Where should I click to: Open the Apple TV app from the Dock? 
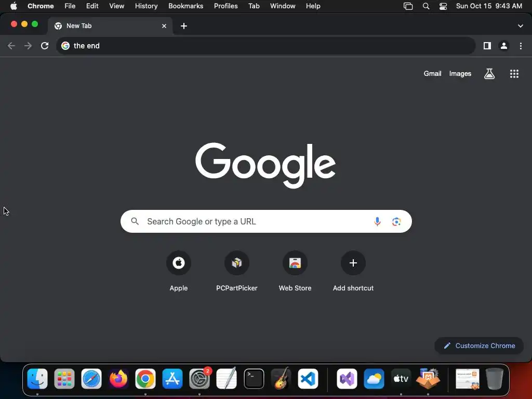point(401,379)
